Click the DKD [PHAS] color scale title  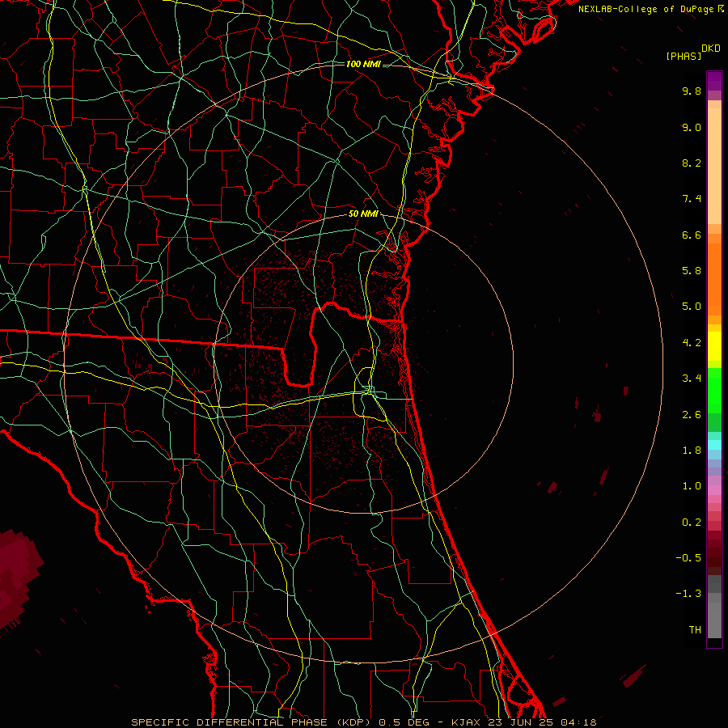(693, 53)
